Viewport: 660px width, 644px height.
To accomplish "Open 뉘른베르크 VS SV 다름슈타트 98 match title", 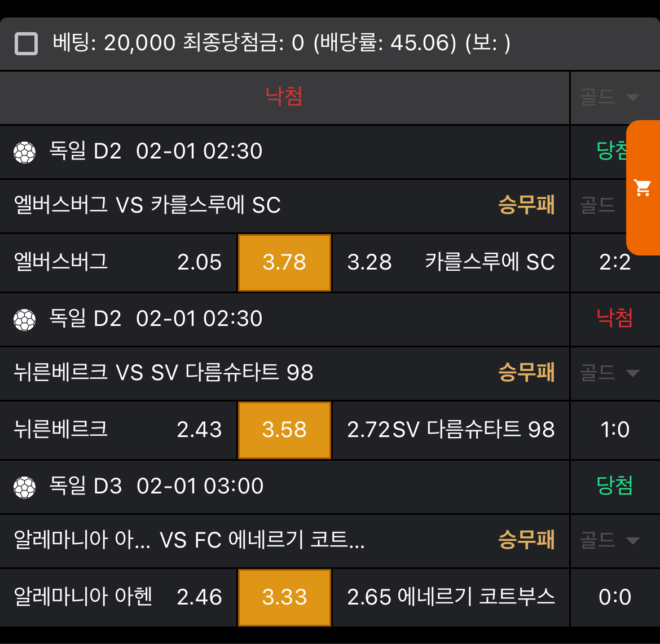I will [164, 373].
